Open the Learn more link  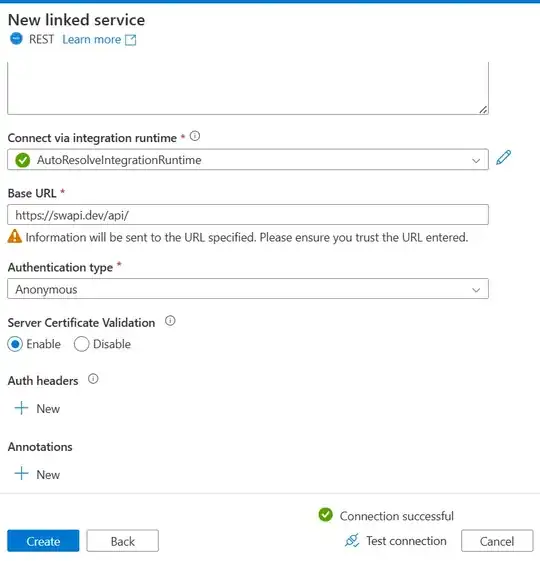92,39
